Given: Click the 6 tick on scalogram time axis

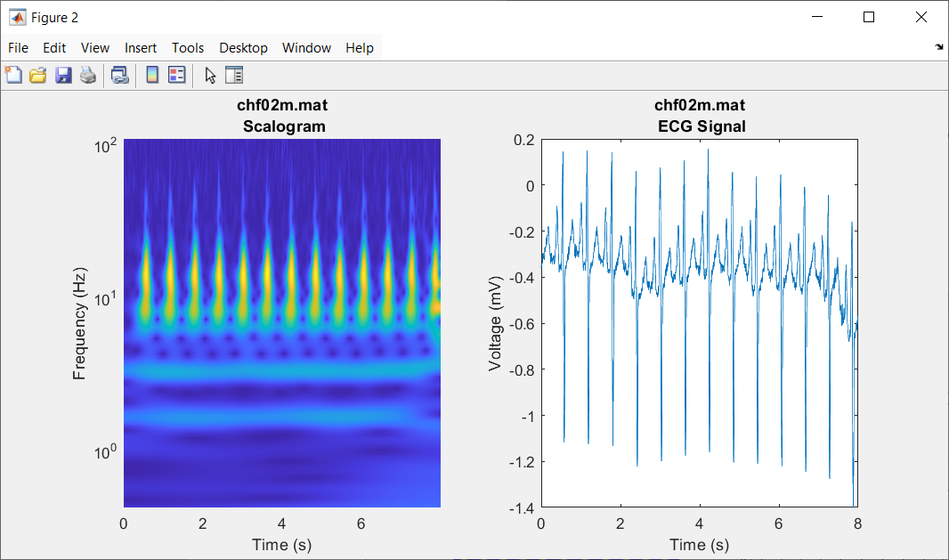Looking at the screenshot, I should 361,523.
